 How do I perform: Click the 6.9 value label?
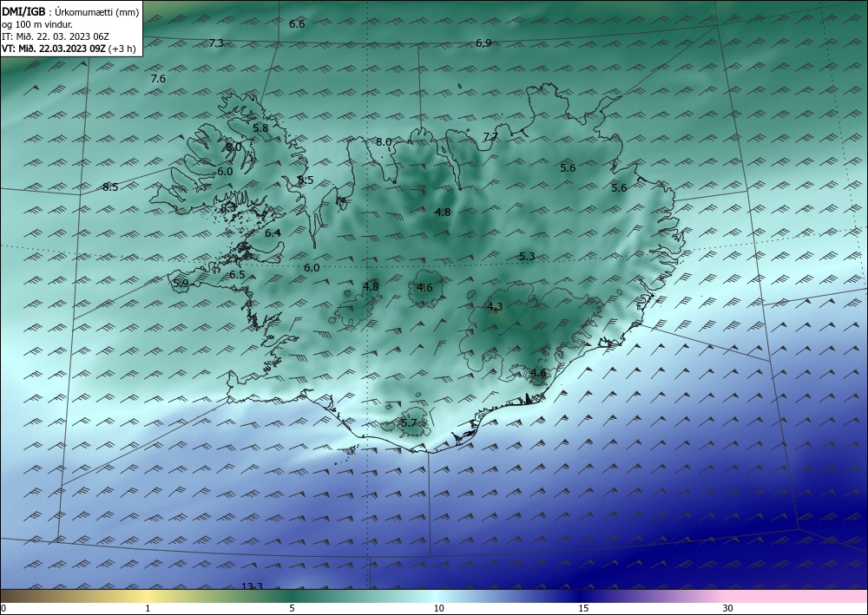pyautogui.click(x=483, y=43)
